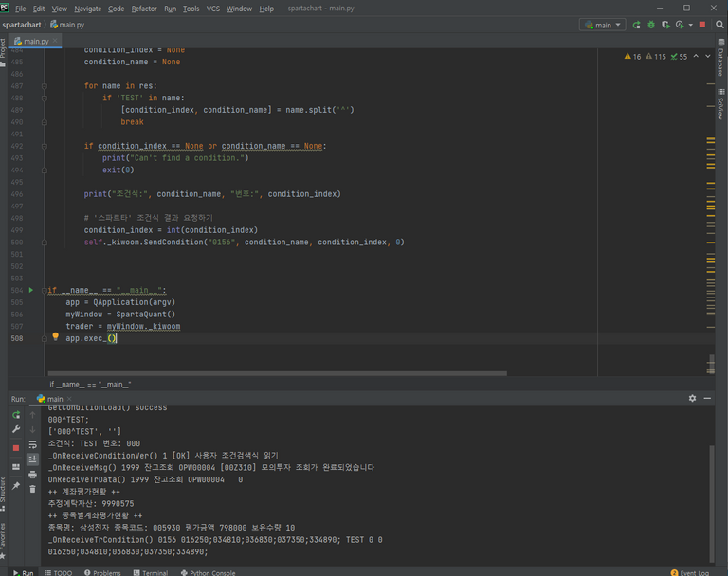This screenshot has width=728, height=576.
Task: Close the main tab in Run panel
Action: (x=69, y=399)
